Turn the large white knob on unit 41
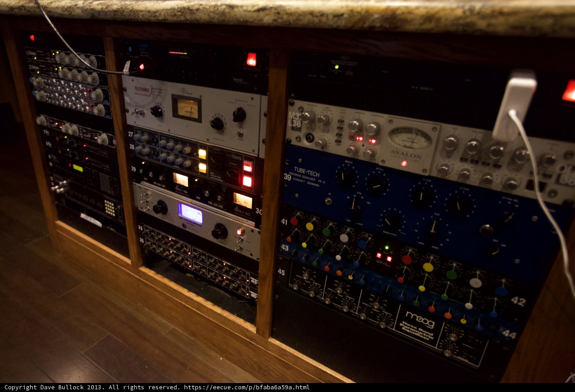Viewport: 575px width, 392px height. click(x=344, y=238)
